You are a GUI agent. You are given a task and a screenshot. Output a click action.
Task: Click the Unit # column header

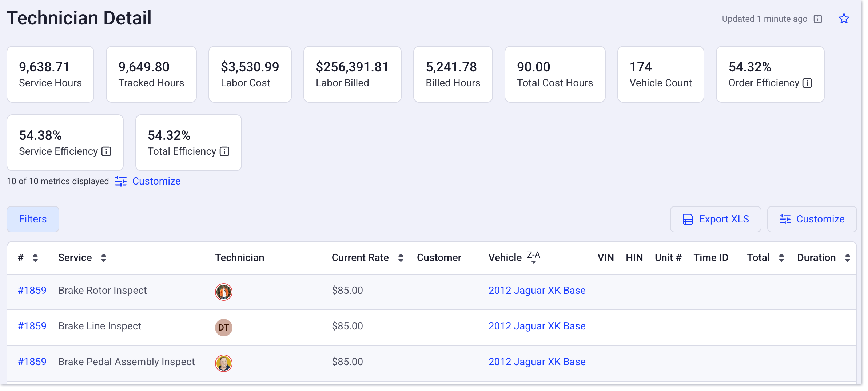(668, 258)
